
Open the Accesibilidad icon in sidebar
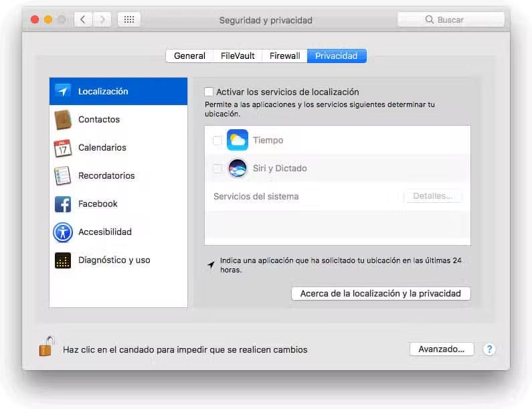coord(63,232)
